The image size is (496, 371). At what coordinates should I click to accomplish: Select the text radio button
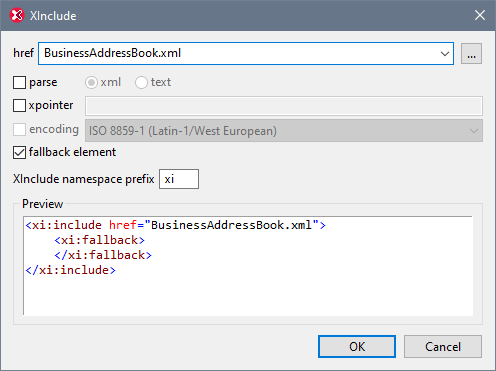coord(141,82)
